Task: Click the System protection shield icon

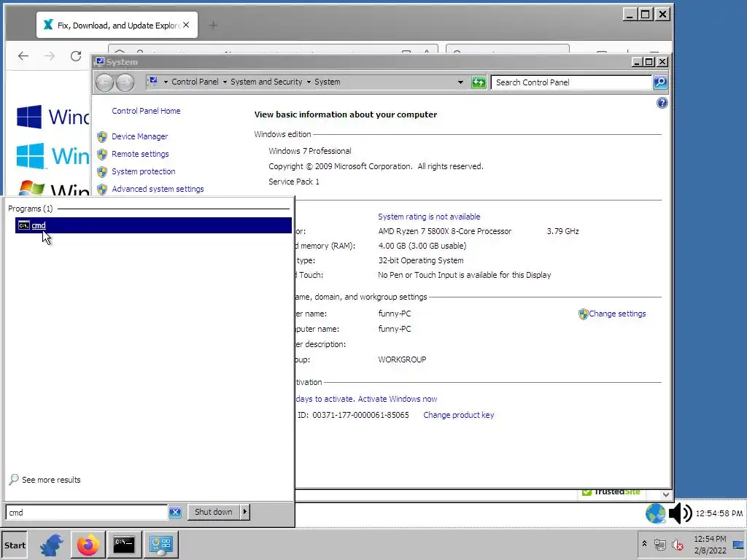Action: pyautogui.click(x=102, y=172)
